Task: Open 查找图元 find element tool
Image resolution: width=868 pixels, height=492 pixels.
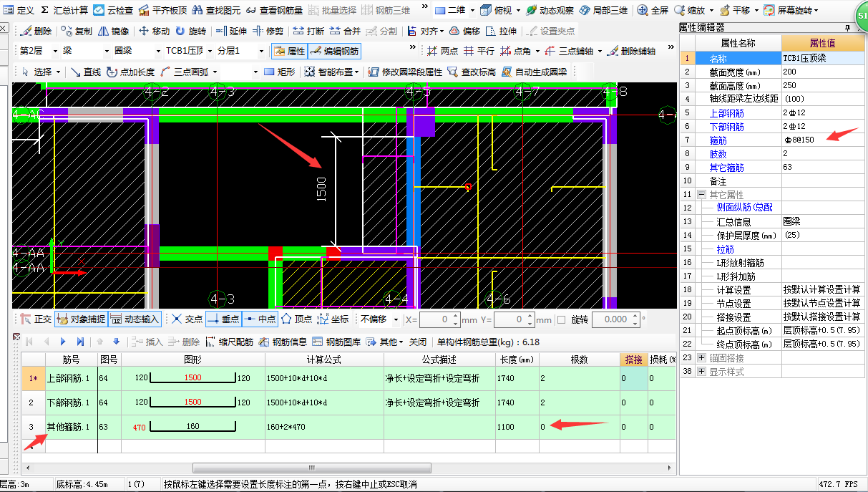Action: coord(215,10)
